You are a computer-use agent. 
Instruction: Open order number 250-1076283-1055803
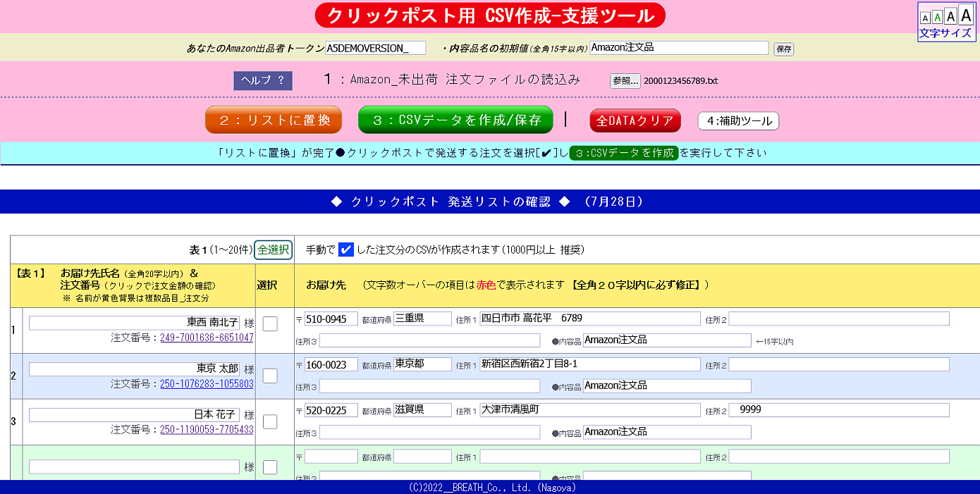[207, 384]
